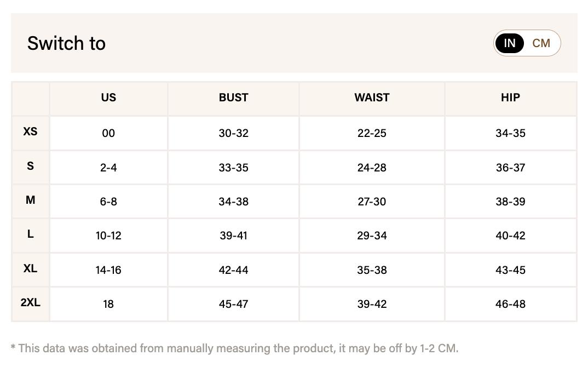Select the 2XL size row label
The image size is (588, 367).
(x=30, y=303)
